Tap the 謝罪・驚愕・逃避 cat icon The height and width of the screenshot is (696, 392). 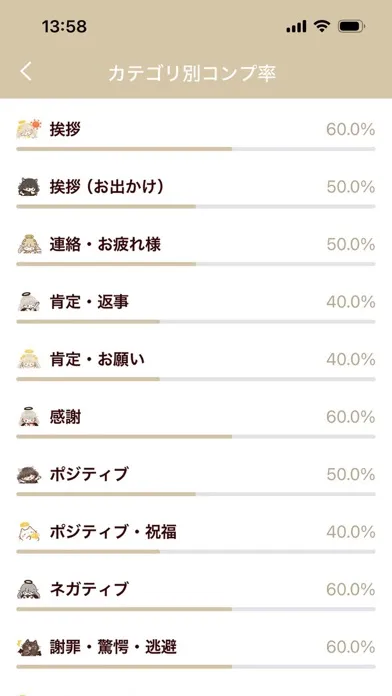[29, 647]
